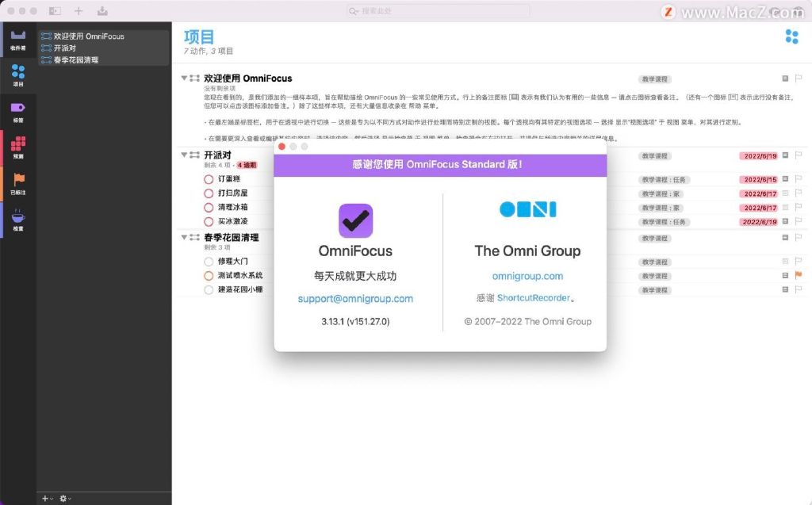Click project type icon beside 开派对 heading
Screen dimensions: 812x505
click(195, 155)
